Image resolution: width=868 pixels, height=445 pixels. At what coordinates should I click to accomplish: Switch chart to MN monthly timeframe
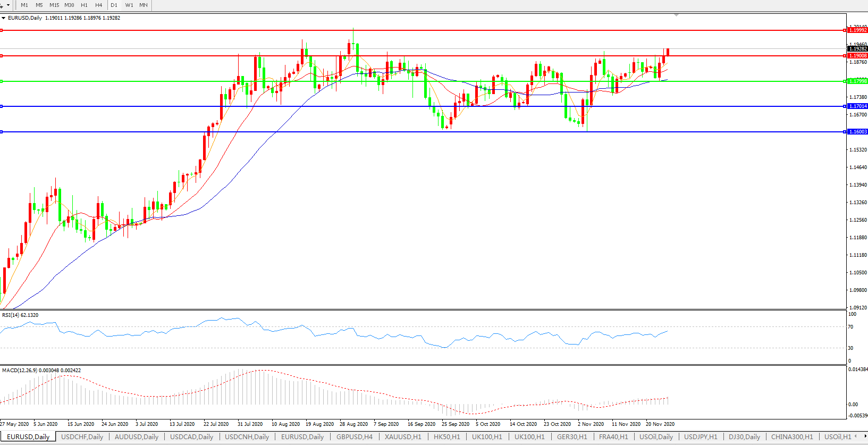tap(144, 5)
